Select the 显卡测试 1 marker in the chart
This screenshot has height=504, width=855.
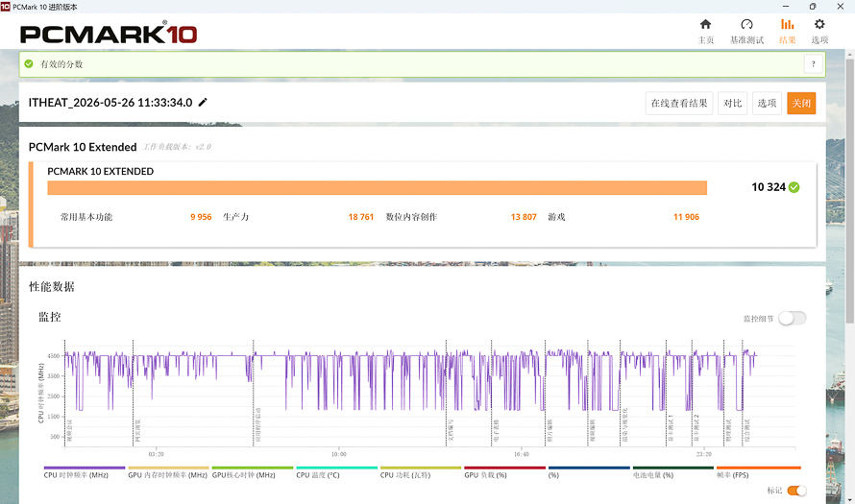coord(671,428)
